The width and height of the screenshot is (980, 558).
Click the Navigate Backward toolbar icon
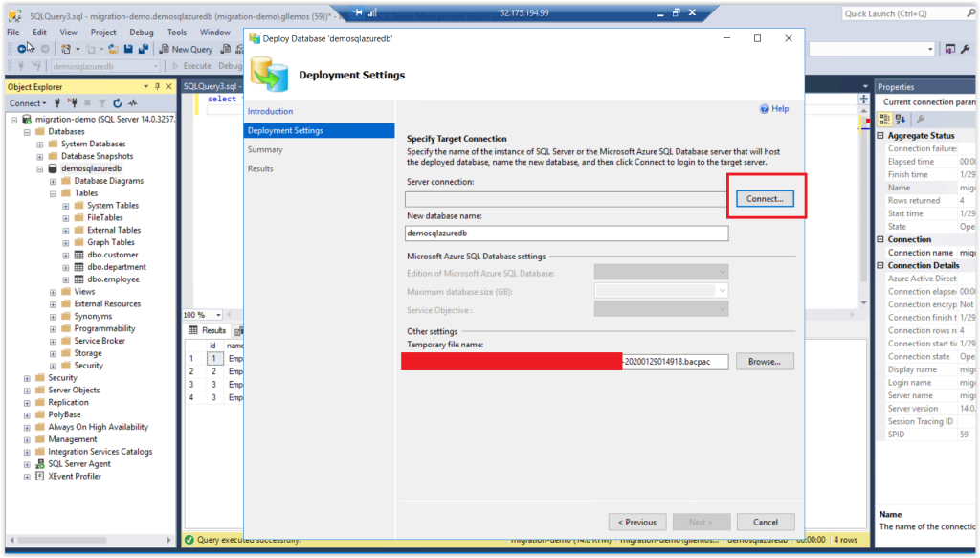(22, 49)
